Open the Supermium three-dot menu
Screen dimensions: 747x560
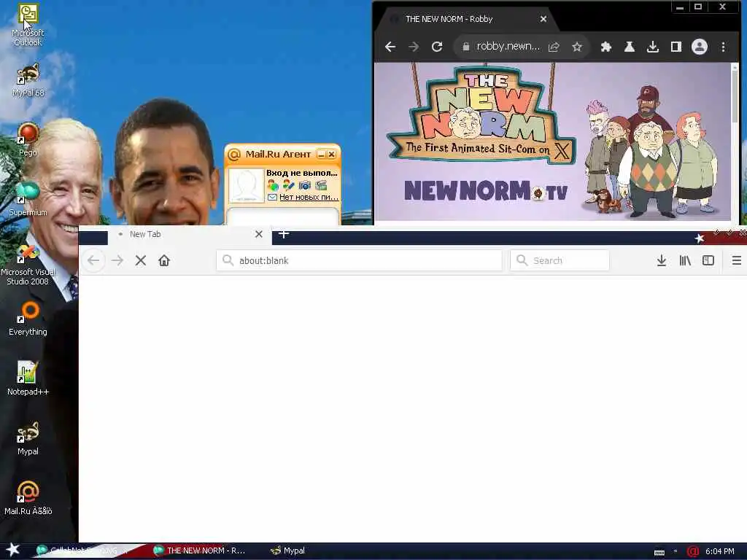(723, 47)
